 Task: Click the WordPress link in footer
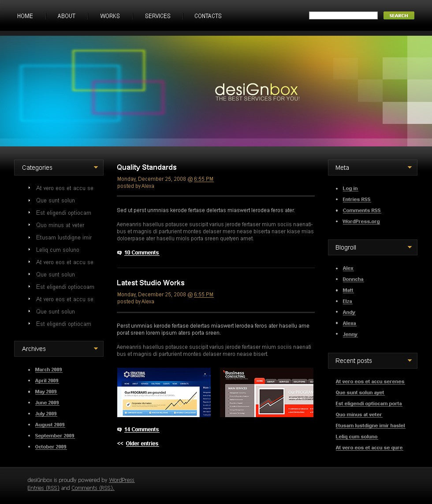tap(122, 480)
